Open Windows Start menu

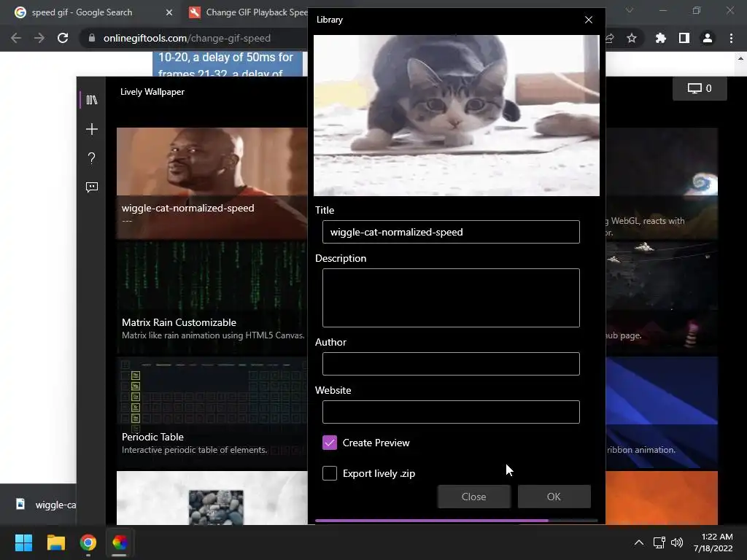pos(23,542)
